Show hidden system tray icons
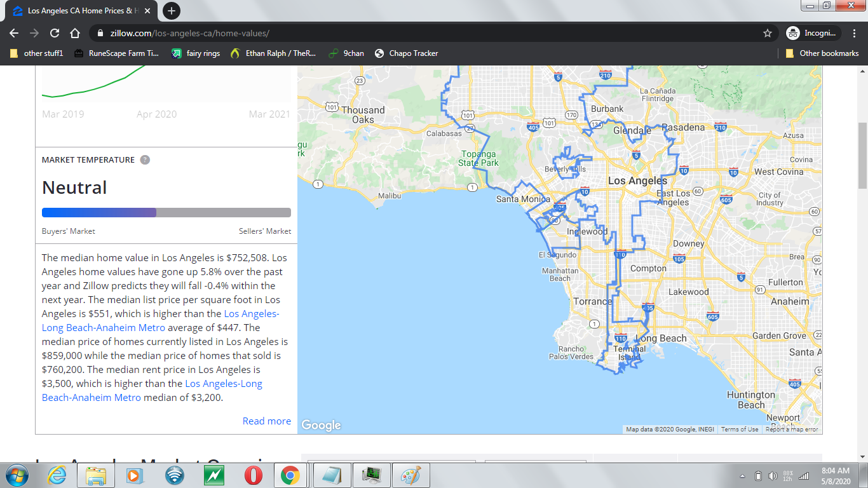Screen dimensions: 868x488 tap(743, 476)
